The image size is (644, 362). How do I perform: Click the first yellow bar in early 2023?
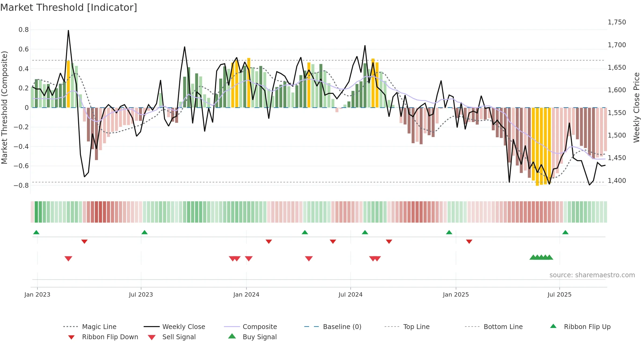[68, 84]
